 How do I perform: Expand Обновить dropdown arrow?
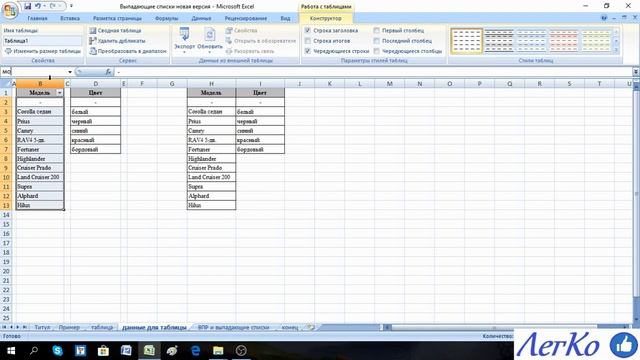tap(209, 52)
